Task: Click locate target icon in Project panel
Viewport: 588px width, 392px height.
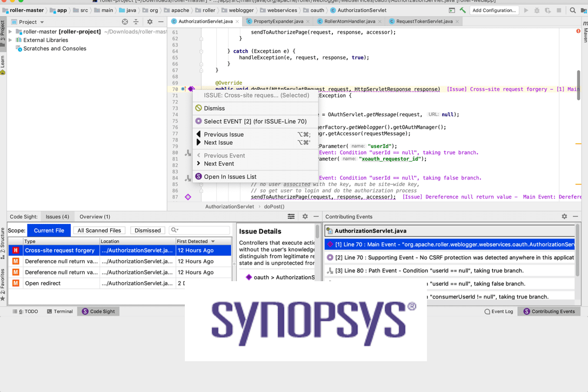Action: tap(125, 22)
